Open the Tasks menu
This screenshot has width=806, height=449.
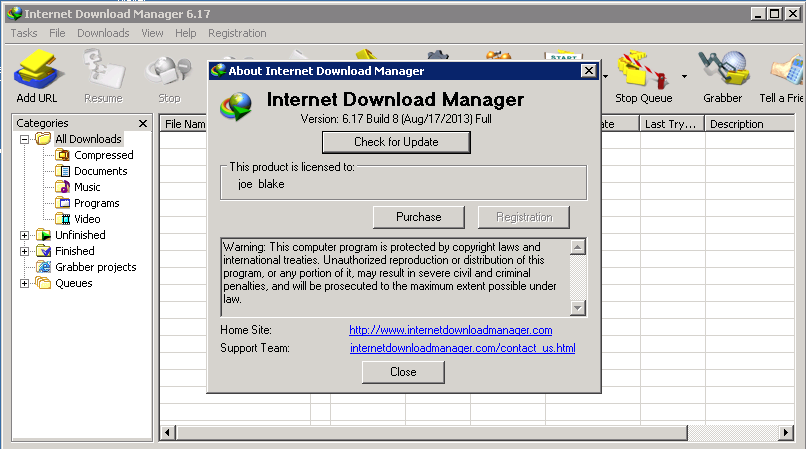(x=24, y=33)
